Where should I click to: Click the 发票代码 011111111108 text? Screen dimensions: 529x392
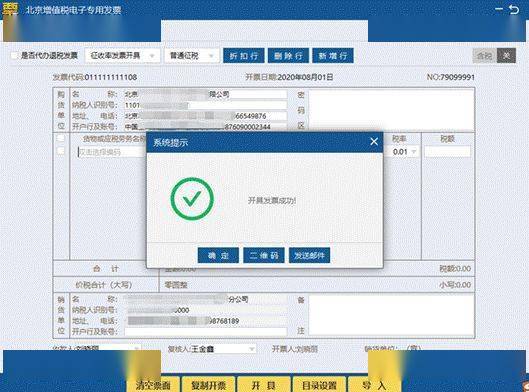click(x=95, y=77)
